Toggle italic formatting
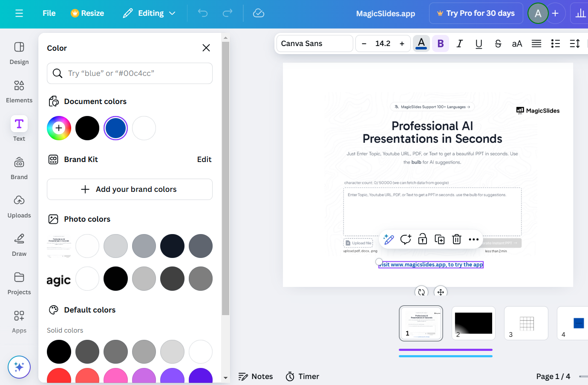Viewport: 588px width, 385px height. (460, 43)
